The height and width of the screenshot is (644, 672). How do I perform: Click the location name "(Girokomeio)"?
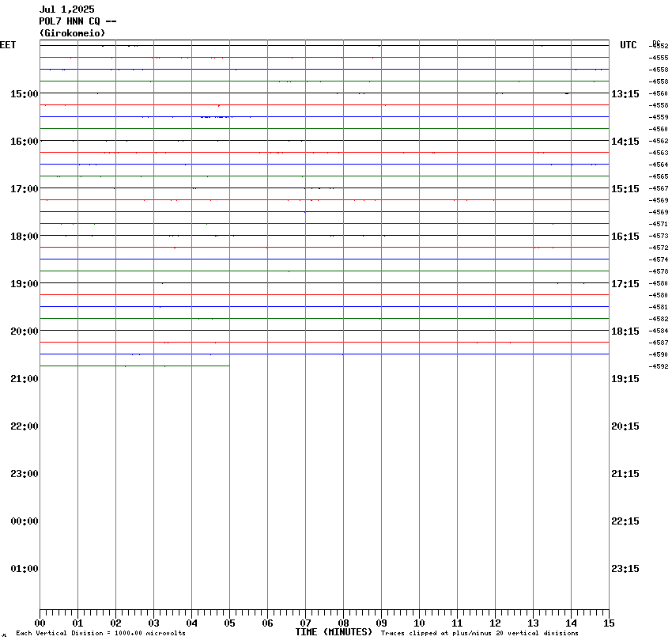click(x=72, y=33)
